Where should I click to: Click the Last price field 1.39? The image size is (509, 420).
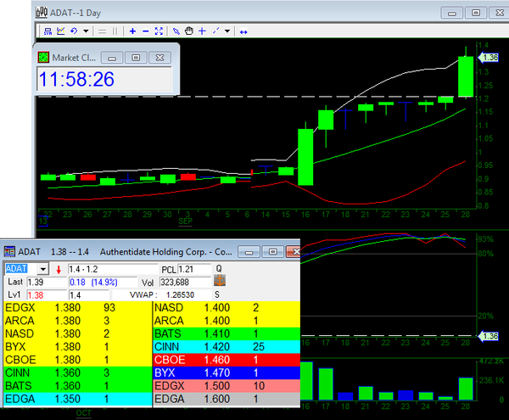pos(47,282)
